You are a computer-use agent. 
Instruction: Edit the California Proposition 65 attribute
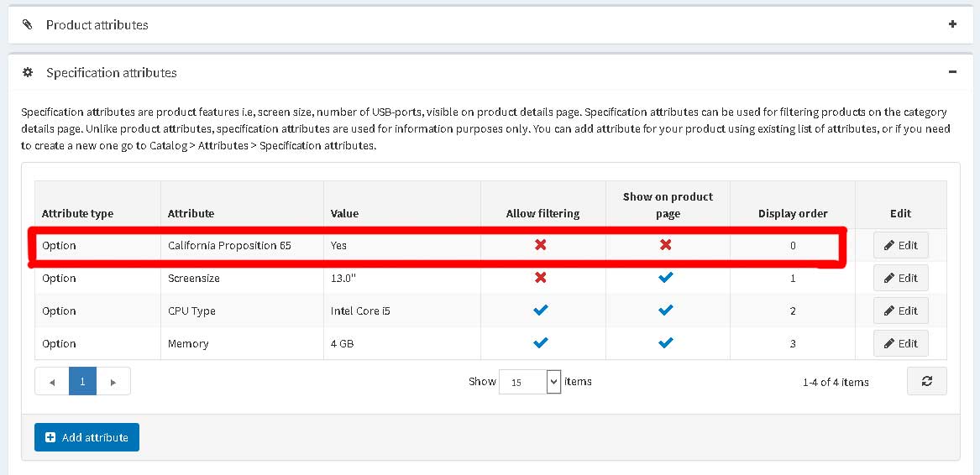(900, 245)
